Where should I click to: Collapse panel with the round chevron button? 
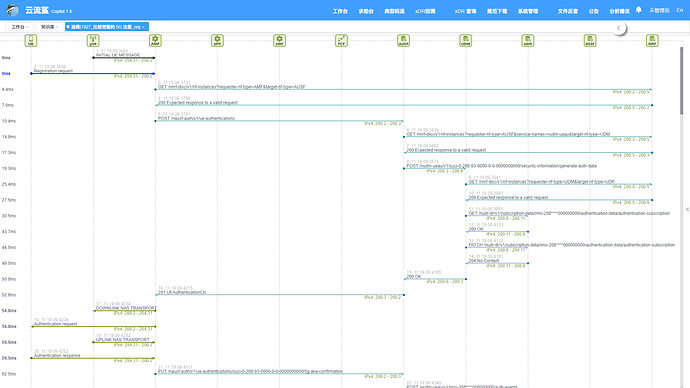point(619,28)
